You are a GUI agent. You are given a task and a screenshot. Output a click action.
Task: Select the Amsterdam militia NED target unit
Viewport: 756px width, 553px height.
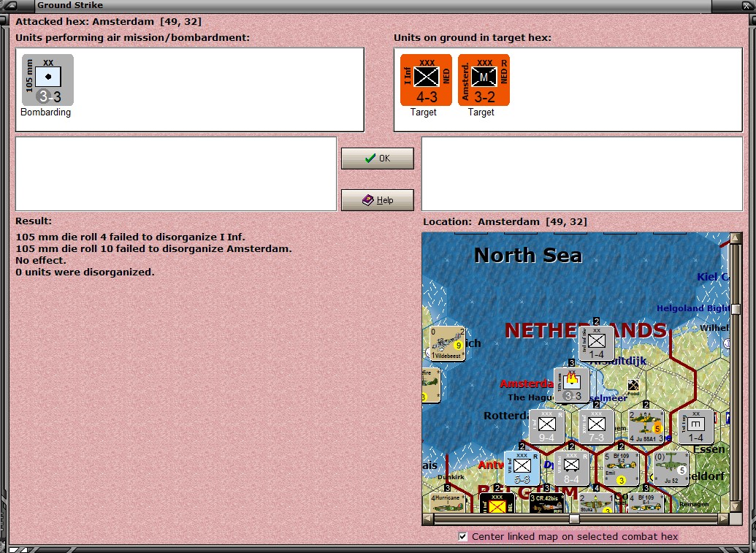(x=484, y=80)
